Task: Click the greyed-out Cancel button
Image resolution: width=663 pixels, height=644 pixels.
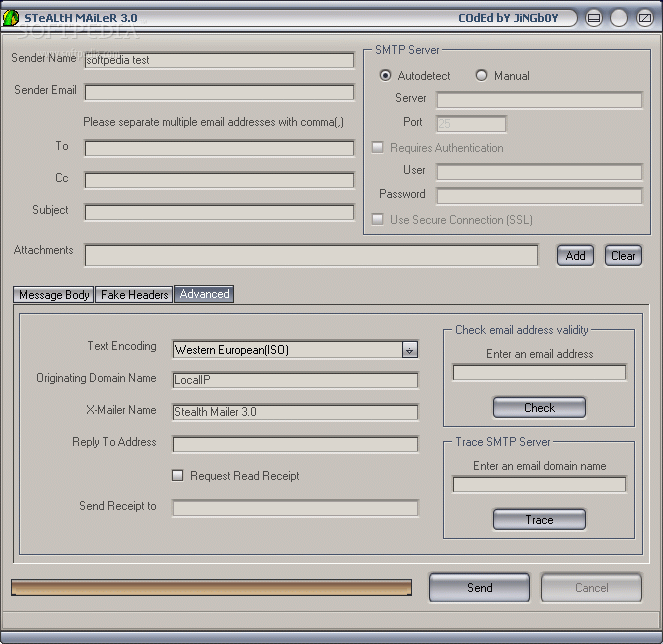Action: click(592, 588)
